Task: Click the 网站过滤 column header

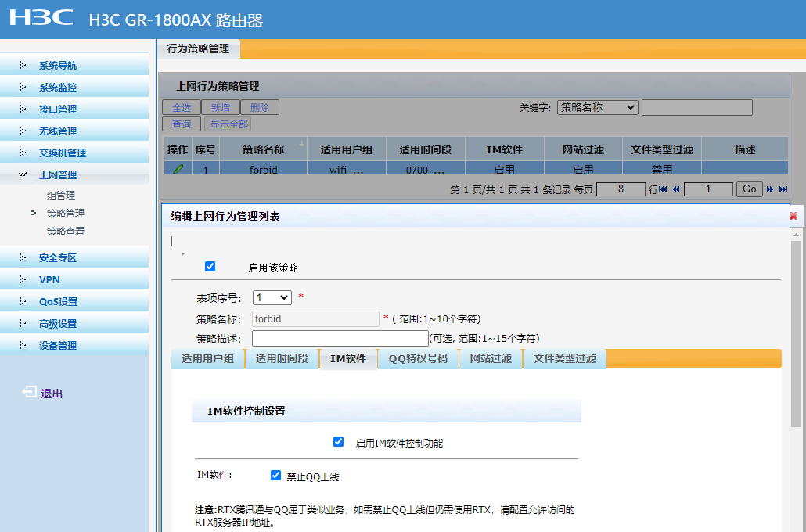Action: point(583,149)
